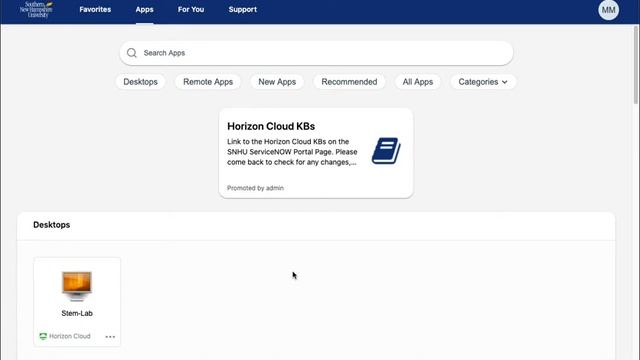
Task: Show New Apps filter
Action: pyautogui.click(x=277, y=82)
